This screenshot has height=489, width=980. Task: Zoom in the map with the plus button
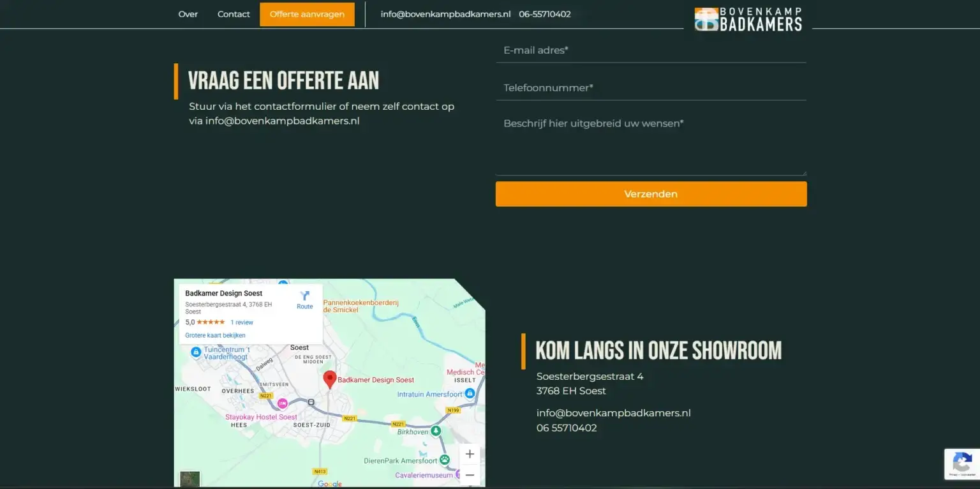pyautogui.click(x=470, y=454)
